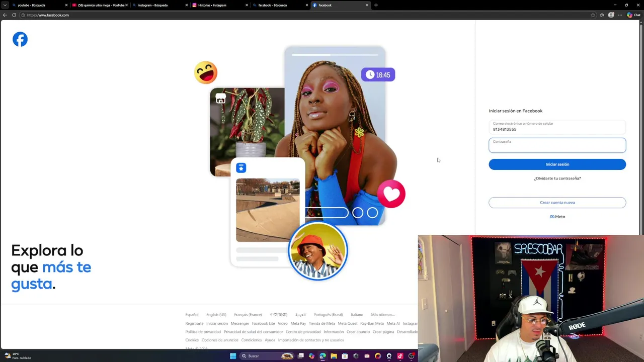The image size is (644, 362).
Task: Click the blue star badge on the skatepark card
Action: coord(241,168)
